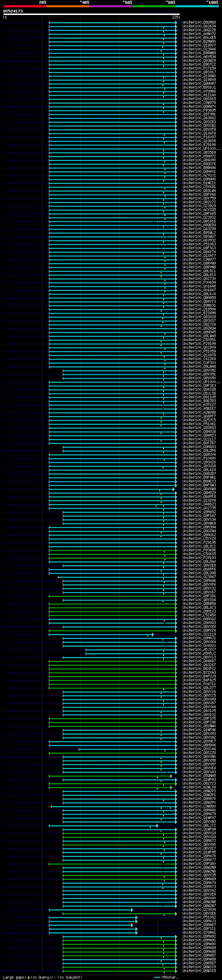Screen dimensions: 222x980
Task: Select the UniRef100_Q9FSX5 label
Action: coord(199,718)
